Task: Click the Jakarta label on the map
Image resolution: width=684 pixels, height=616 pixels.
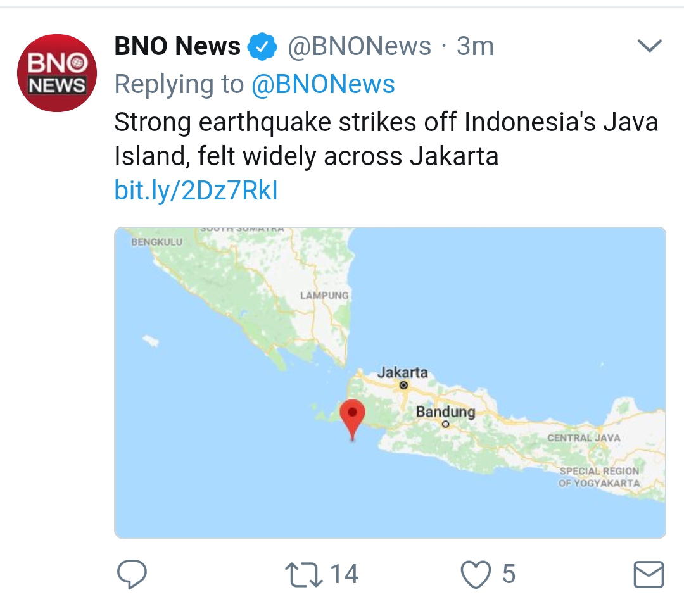Action: (x=402, y=372)
